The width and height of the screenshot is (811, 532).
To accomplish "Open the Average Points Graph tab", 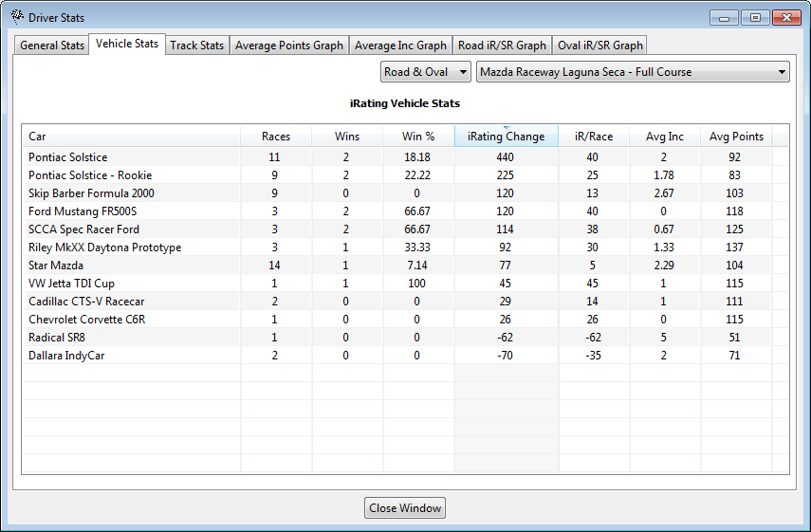I will click(288, 46).
